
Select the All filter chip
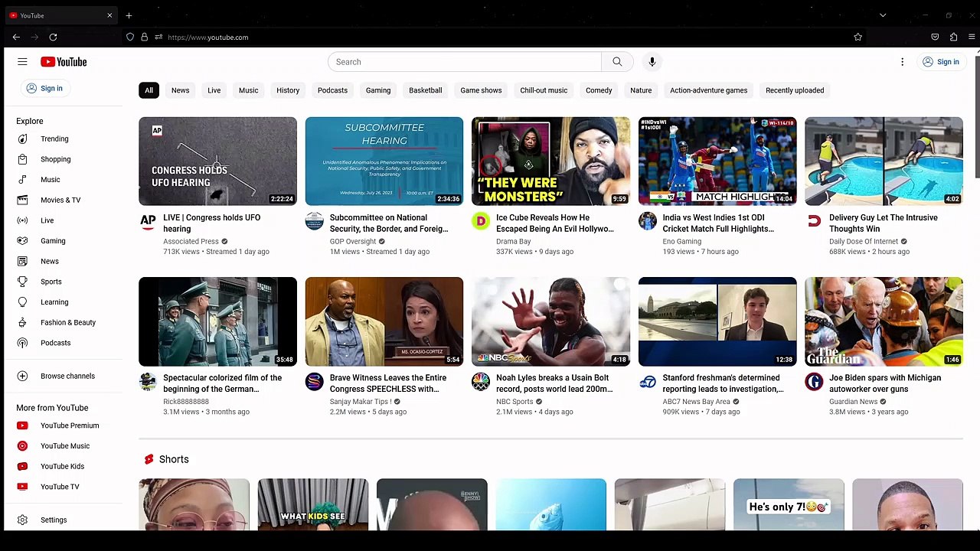[x=149, y=90]
